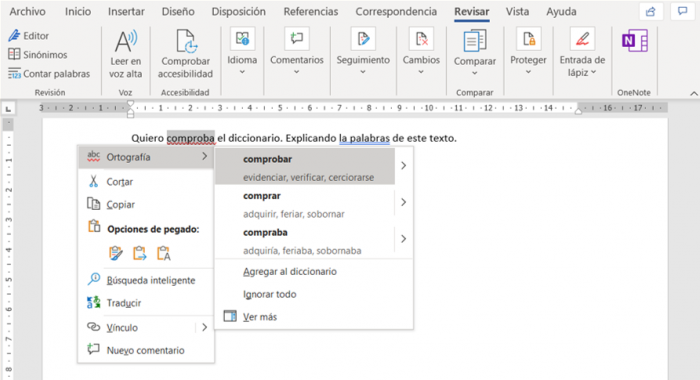The image size is (700, 380).
Task: Switch to the Correspondencia tab
Action: coord(396,12)
